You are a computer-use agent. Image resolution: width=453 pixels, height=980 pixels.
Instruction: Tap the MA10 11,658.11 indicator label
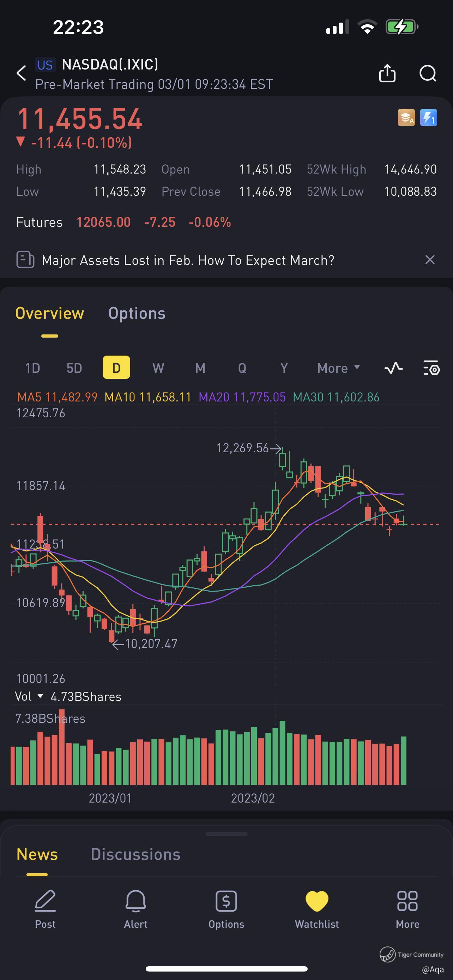(x=148, y=397)
